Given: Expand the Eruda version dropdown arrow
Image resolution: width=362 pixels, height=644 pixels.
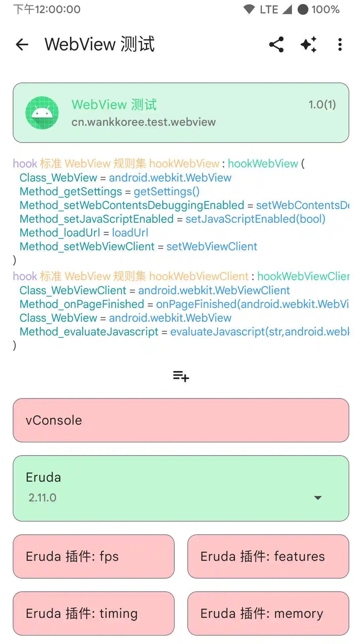Looking at the screenshot, I should pos(318,498).
